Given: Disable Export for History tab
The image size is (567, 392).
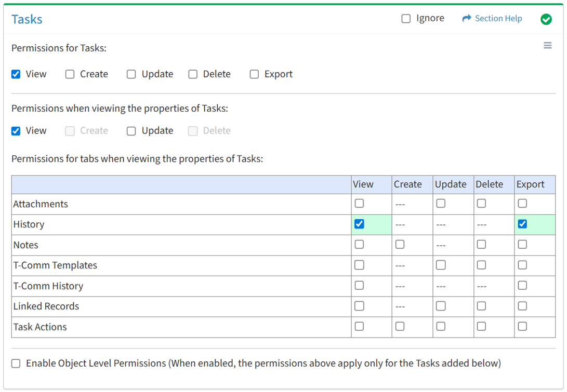Looking at the screenshot, I should tap(522, 224).
